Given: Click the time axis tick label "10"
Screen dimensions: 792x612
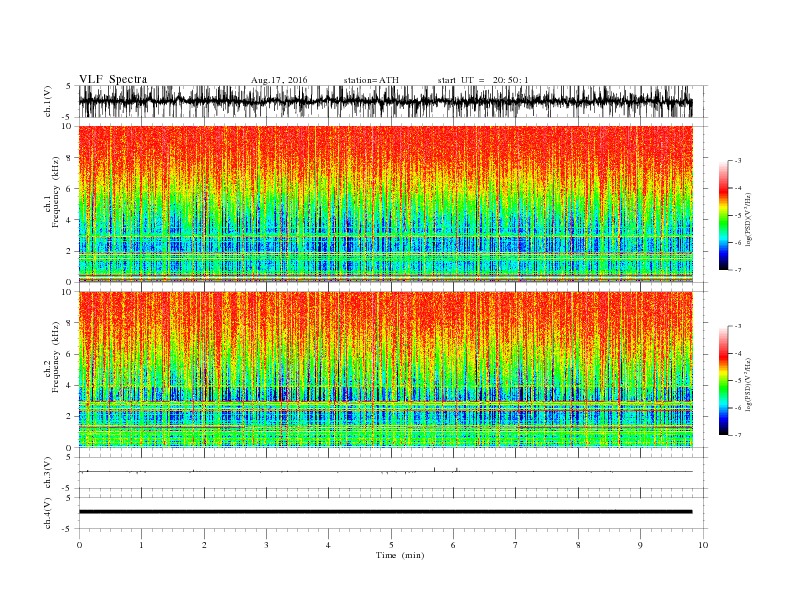Looking at the screenshot, I should coord(703,545).
